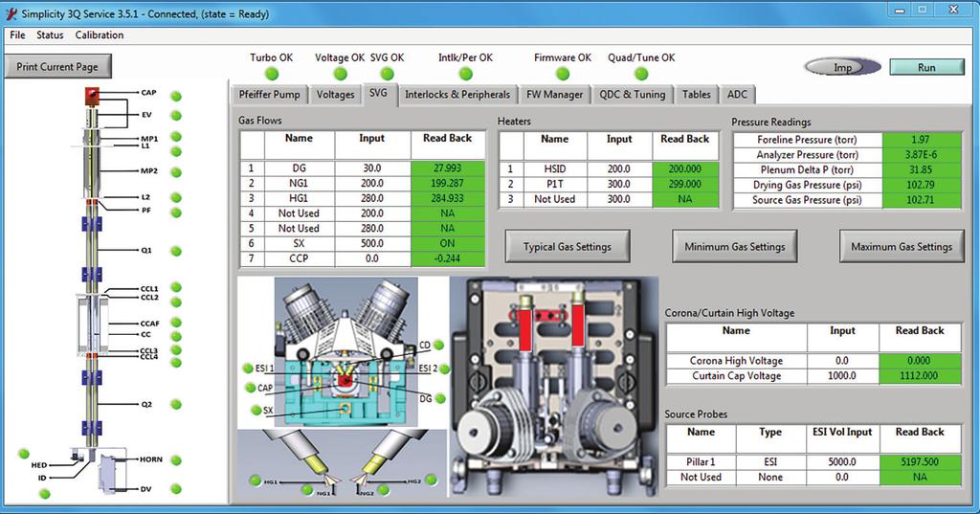Click the ESI 1 indicator on source diagram

(248, 369)
